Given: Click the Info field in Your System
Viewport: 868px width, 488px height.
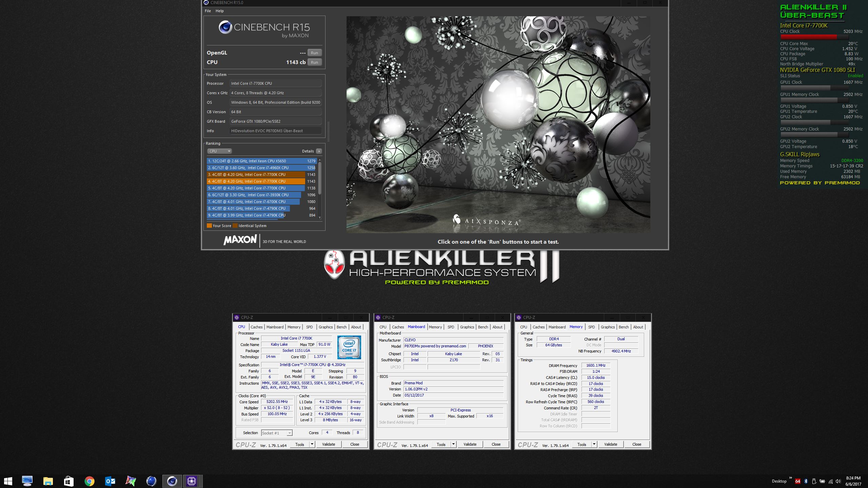Looking at the screenshot, I should (x=275, y=131).
